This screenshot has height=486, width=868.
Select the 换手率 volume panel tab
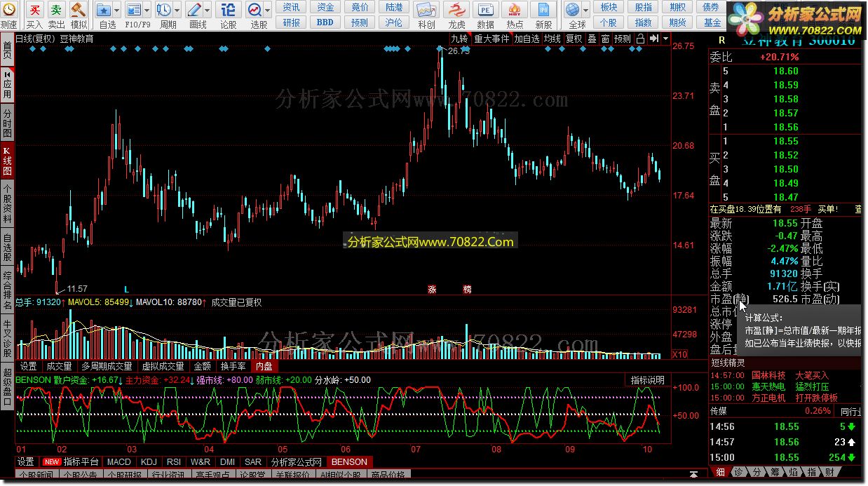[x=233, y=366]
